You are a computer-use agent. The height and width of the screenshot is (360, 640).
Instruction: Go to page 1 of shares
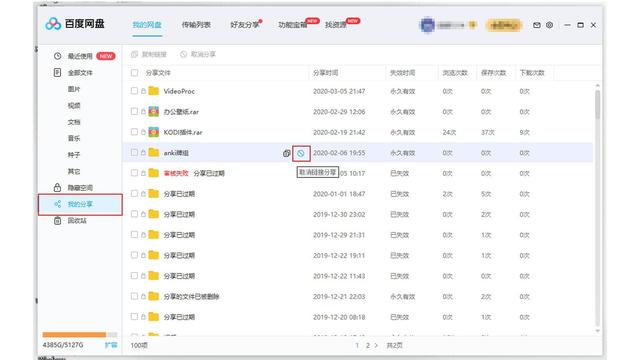pos(357,345)
